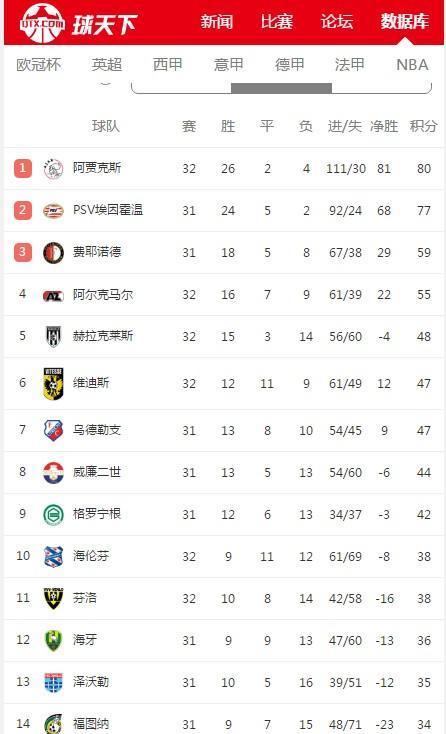
Task: Click the PSV Eindhoven team badge
Action: (x=53, y=211)
